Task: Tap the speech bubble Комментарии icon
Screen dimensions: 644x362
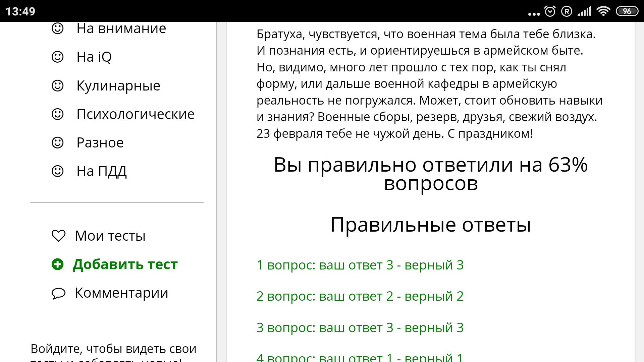Action: coord(58,293)
